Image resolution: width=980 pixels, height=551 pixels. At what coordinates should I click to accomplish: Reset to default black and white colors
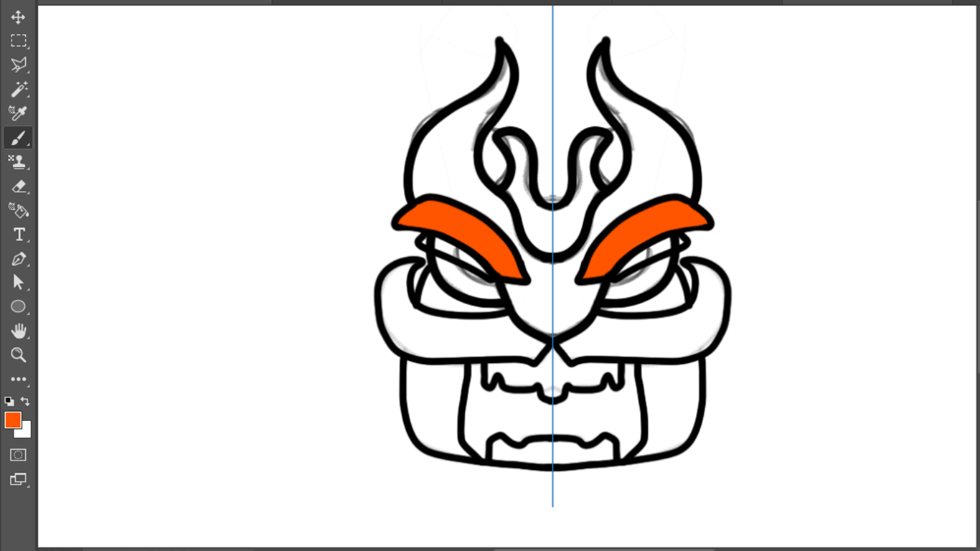click(x=9, y=401)
